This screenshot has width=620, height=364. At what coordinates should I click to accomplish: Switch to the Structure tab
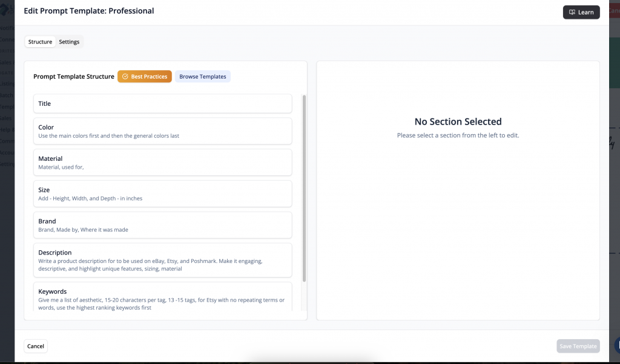40,42
